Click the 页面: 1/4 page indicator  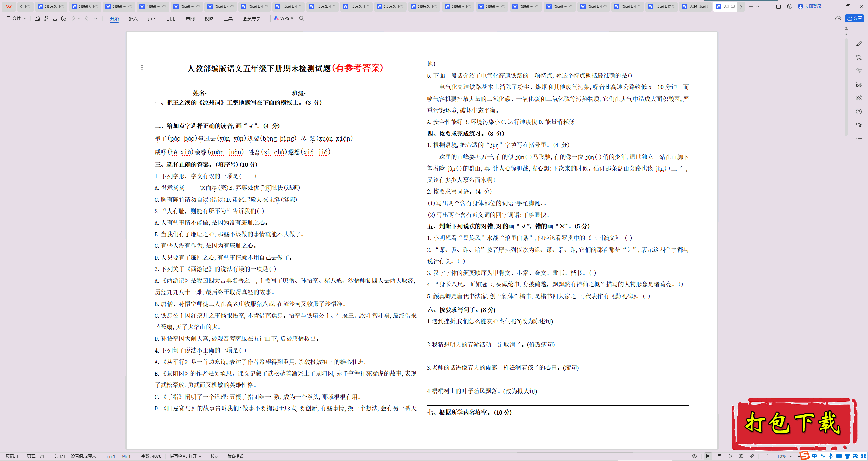click(x=36, y=456)
